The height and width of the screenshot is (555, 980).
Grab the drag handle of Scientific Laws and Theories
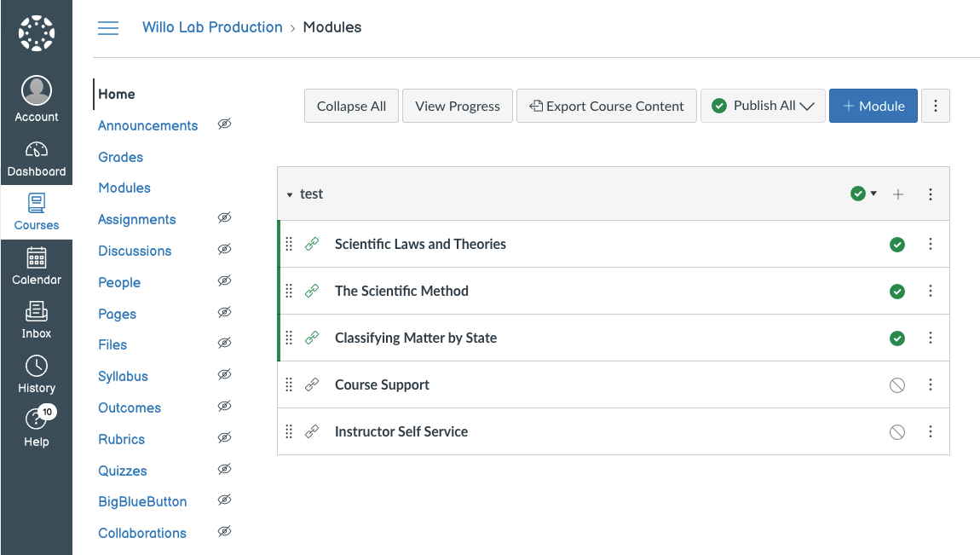click(289, 244)
